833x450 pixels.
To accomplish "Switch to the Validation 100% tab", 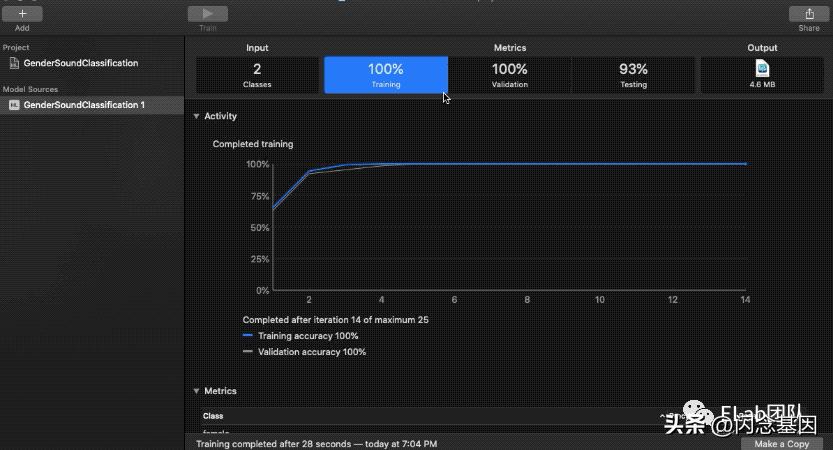I will click(x=509, y=75).
